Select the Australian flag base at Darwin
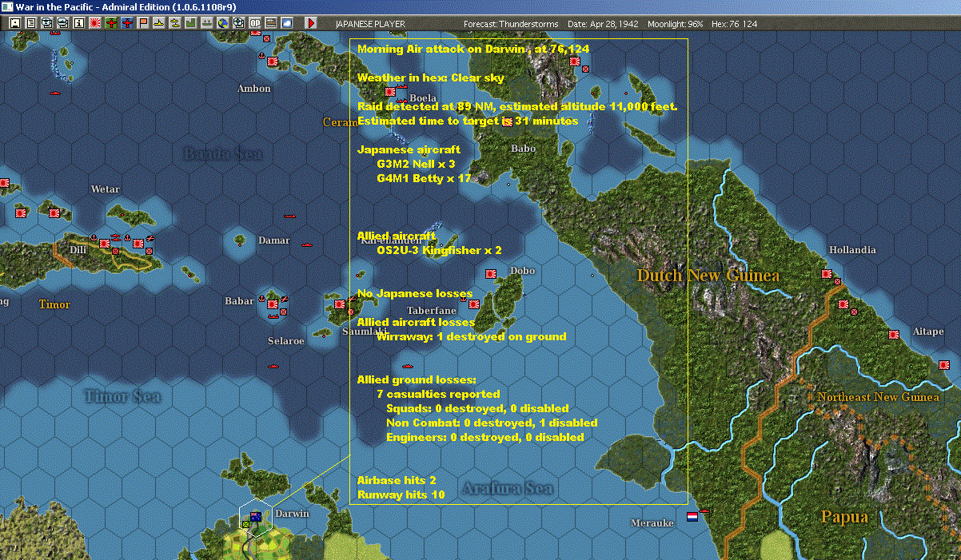The width and height of the screenshot is (961, 560). [x=256, y=516]
